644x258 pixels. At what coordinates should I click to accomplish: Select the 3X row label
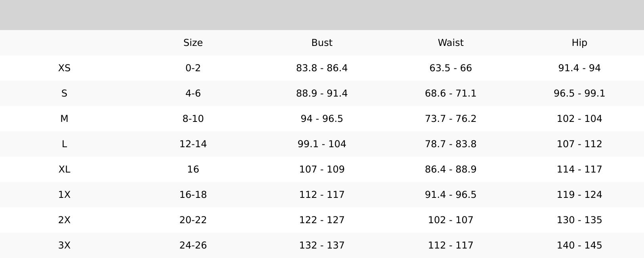64,245
